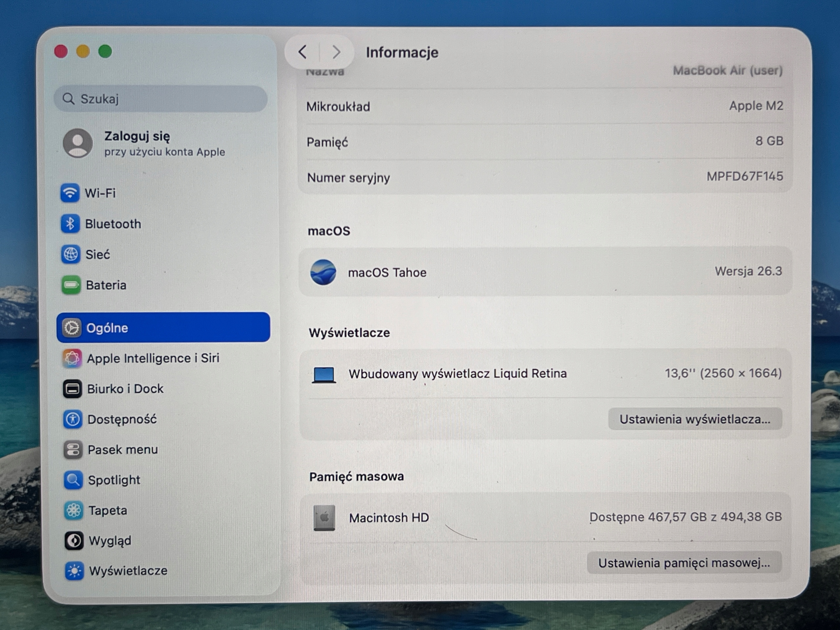Click the Macintosh HD label
Viewport: 840px width, 630px height.
tap(389, 517)
